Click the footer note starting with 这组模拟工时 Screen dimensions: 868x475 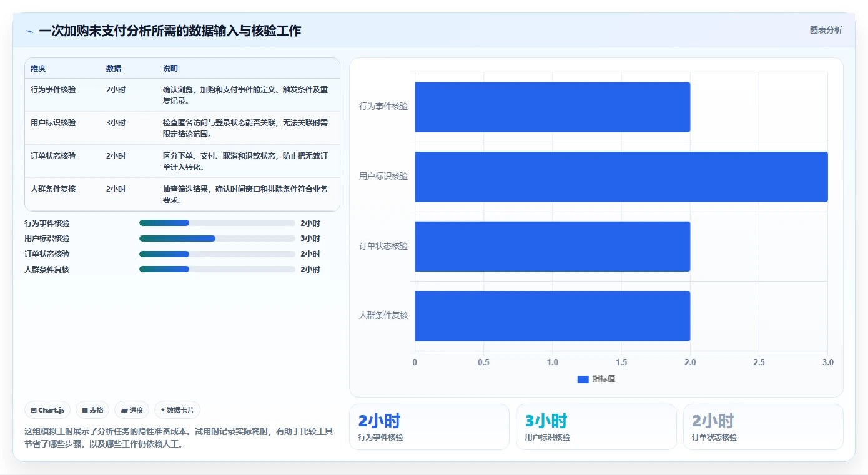pyautogui.click(x=179, y=438)
